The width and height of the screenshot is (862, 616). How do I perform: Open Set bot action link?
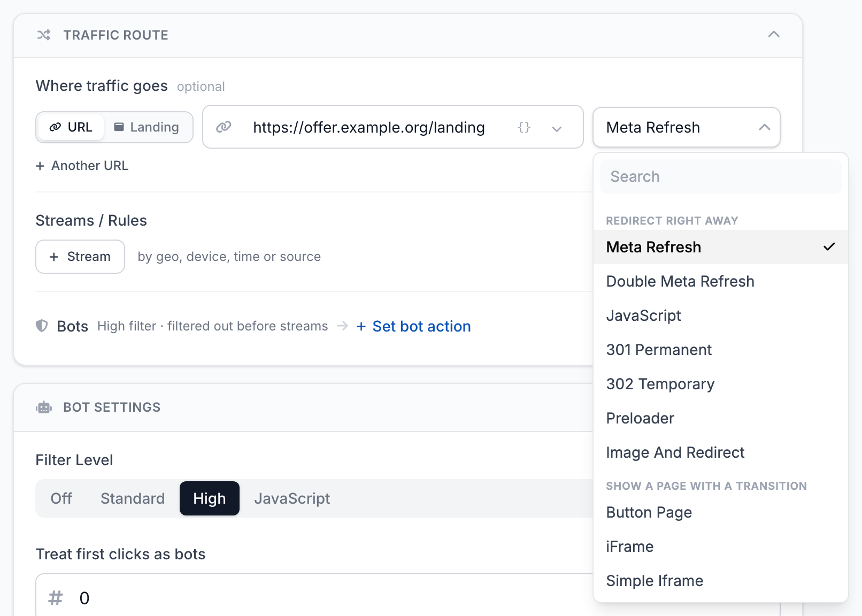pos(414,326)
